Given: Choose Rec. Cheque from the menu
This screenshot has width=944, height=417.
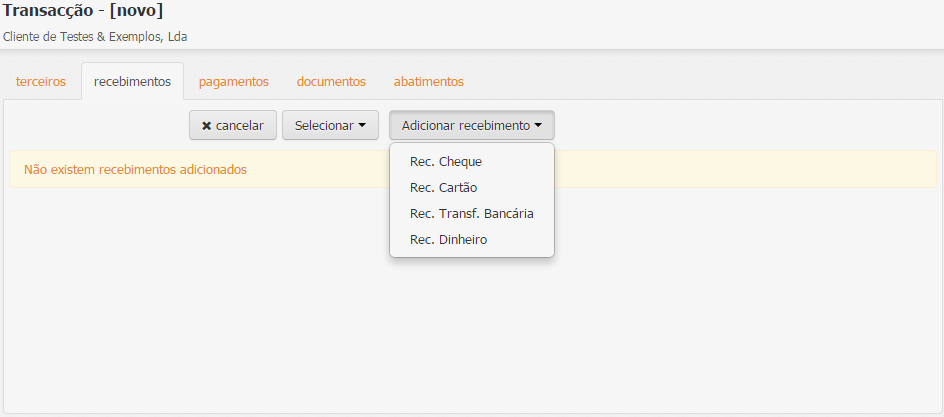Looking at the screenshot, I should (446, 161).
